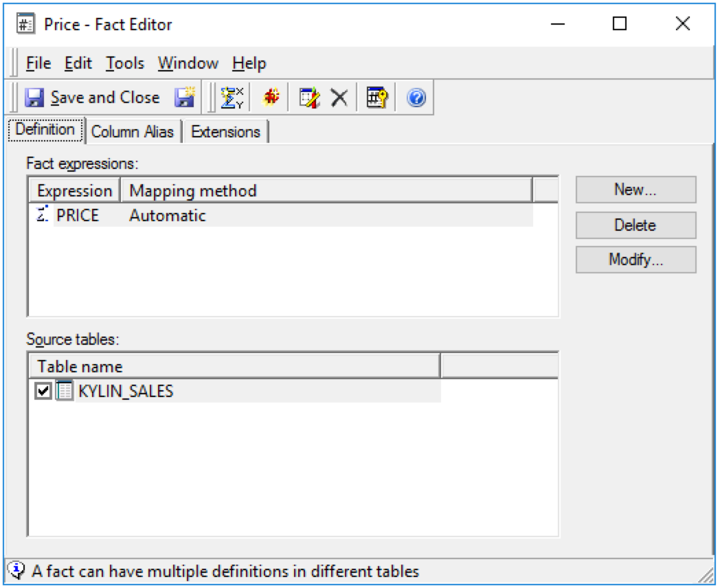The image size is (720, 588).
Task: Click the table-with-pencil edit toolbar icon
Action: point(309,98)
